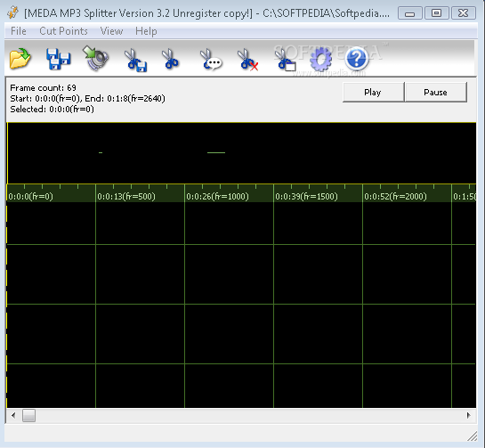Click the Pause button
The width and height of the screenshot is (485, 448).
[435, 92]
